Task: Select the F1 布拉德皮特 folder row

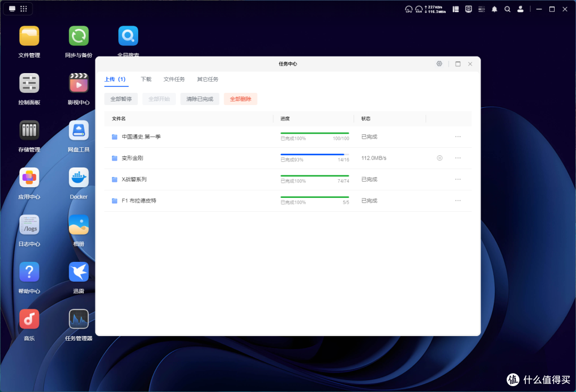Action: 288,201
